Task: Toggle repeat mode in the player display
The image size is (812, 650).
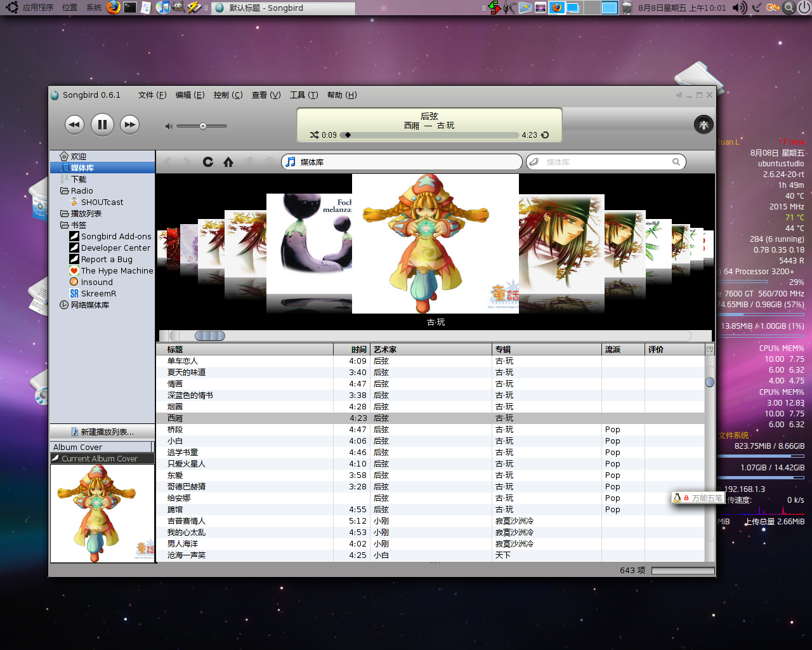Action: click(544, 135)
